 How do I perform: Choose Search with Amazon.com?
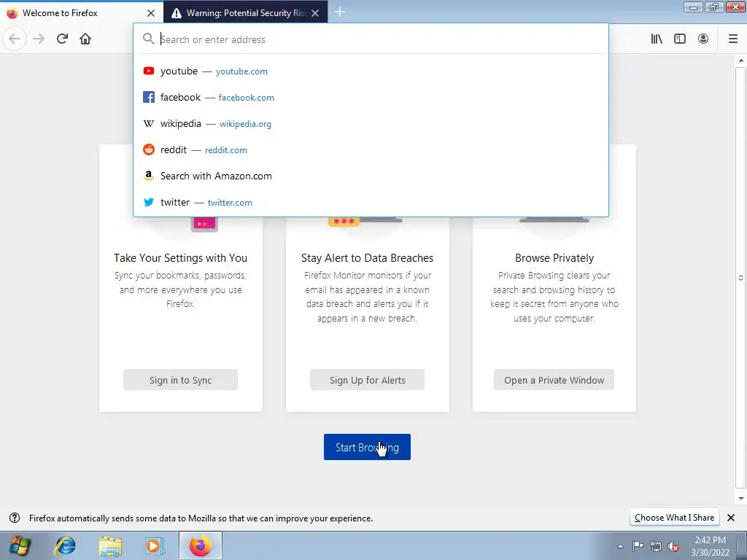tap(371, 176)
